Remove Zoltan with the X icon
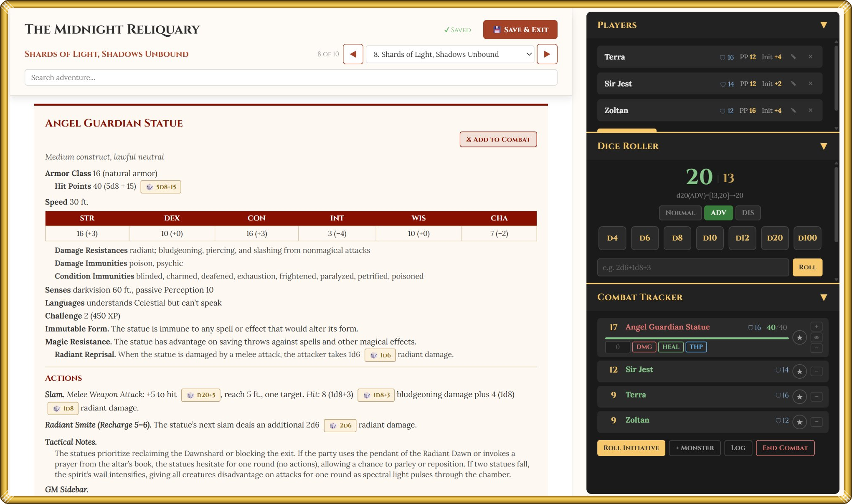 coord(810,110)
